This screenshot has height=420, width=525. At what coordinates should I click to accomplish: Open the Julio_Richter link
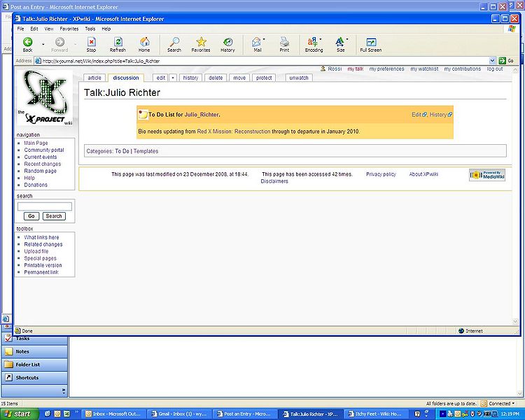[x=201, y=115]
